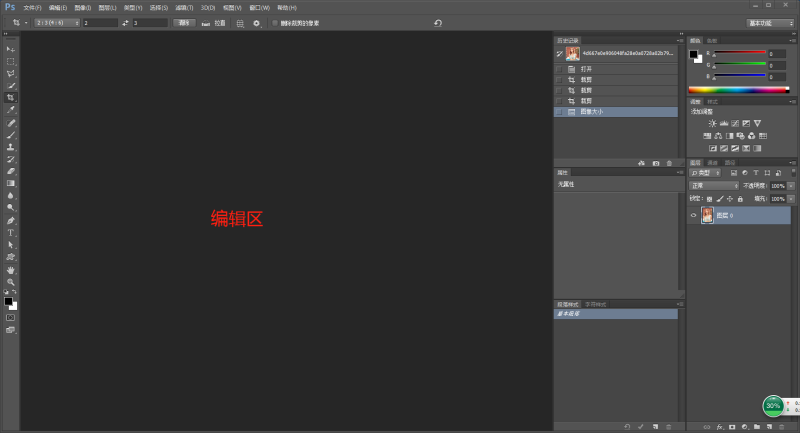
Task: Click the rainbow color spectrum bar
Action: (x=738, y=90)
